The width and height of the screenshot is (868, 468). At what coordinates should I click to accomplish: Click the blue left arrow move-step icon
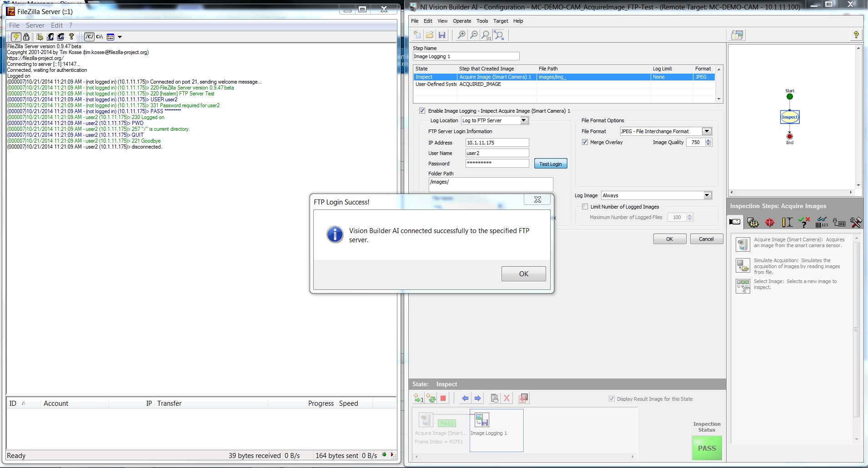(x=465, y=398)
